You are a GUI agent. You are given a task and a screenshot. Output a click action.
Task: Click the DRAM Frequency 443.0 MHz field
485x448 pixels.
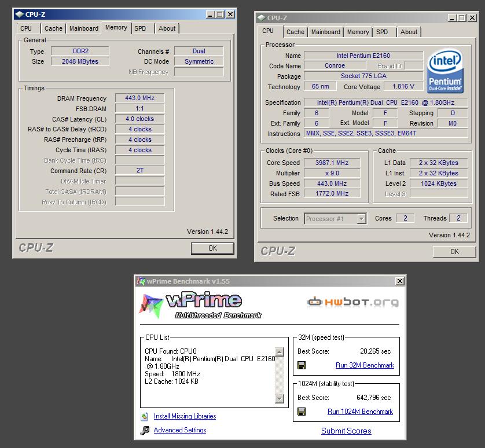[x=140, y=98]
